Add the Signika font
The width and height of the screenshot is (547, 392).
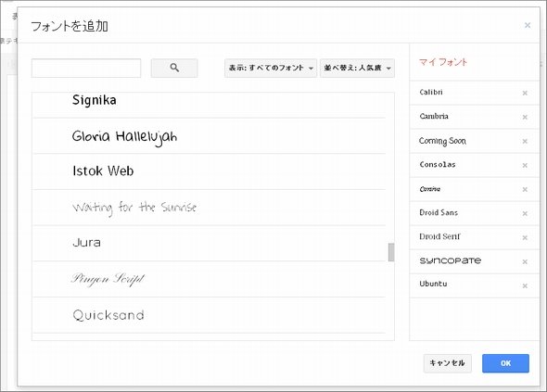coord(210,105)
